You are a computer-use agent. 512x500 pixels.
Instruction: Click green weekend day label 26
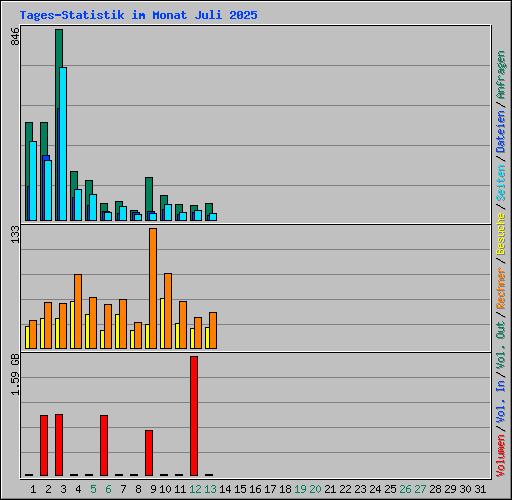click(405, 489)
